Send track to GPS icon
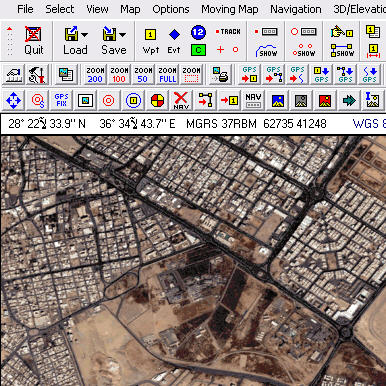 pyautogui.click(x=298, y=75)
